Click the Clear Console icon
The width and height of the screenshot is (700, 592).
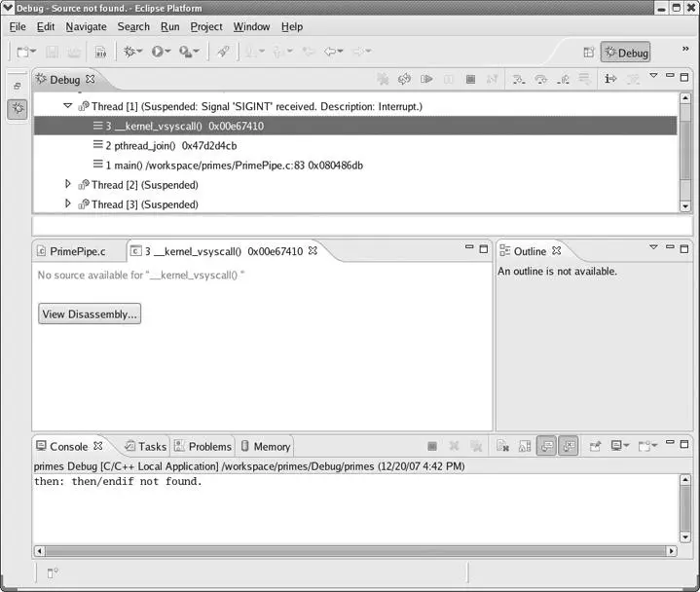pos(501,446)
